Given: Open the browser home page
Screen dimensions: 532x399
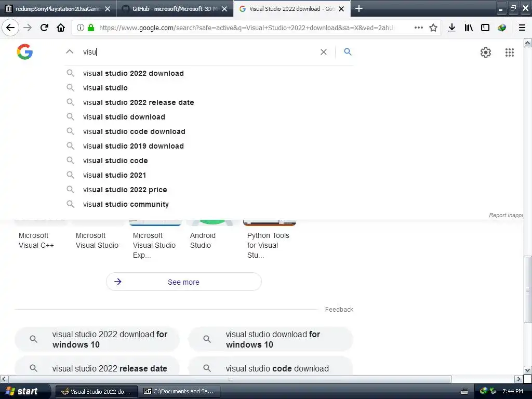Looking at the screenshot, I should tap(61, 28).
